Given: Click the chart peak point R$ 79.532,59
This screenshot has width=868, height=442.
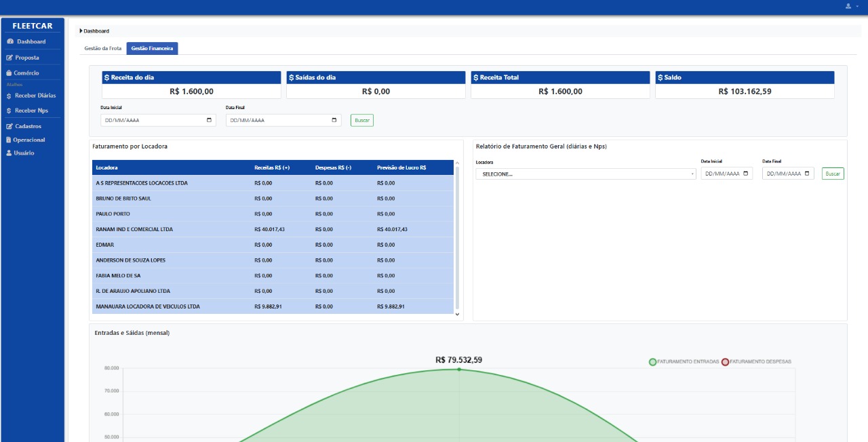Looking at the screenshot, I should [x=459, y=369].
